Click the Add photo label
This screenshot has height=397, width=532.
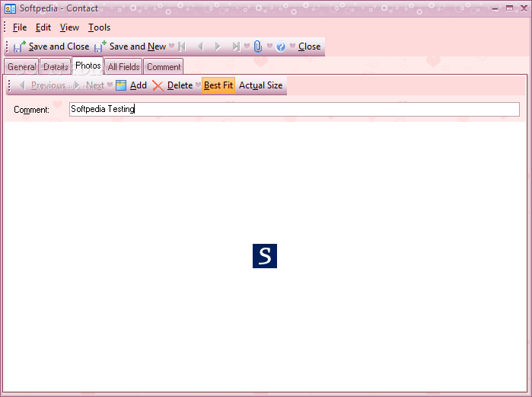coord(139,85)
